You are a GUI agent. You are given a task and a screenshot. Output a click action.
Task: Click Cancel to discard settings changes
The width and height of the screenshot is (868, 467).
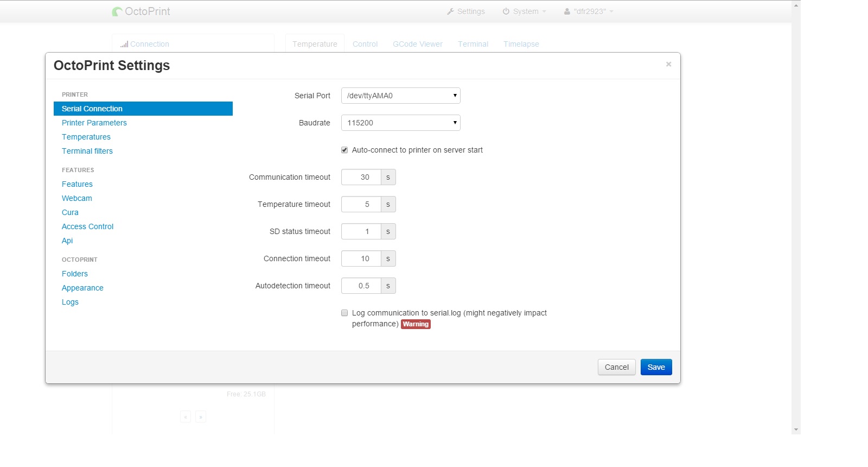(616, 367)
